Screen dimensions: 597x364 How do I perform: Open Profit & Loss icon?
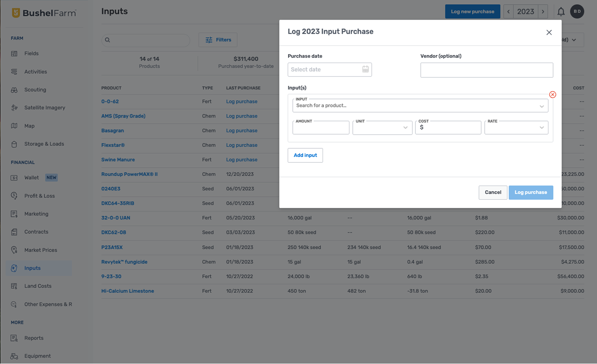pos(14,196)
